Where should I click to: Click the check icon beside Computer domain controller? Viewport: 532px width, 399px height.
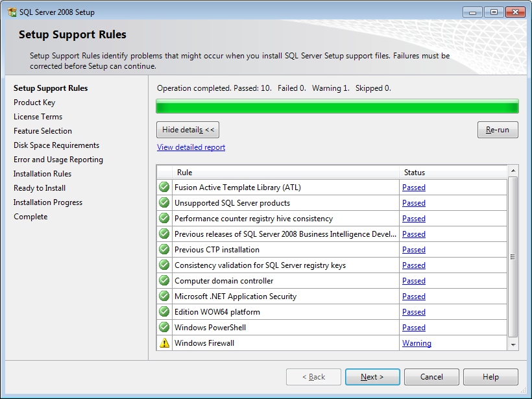click(x=164, y=280)
